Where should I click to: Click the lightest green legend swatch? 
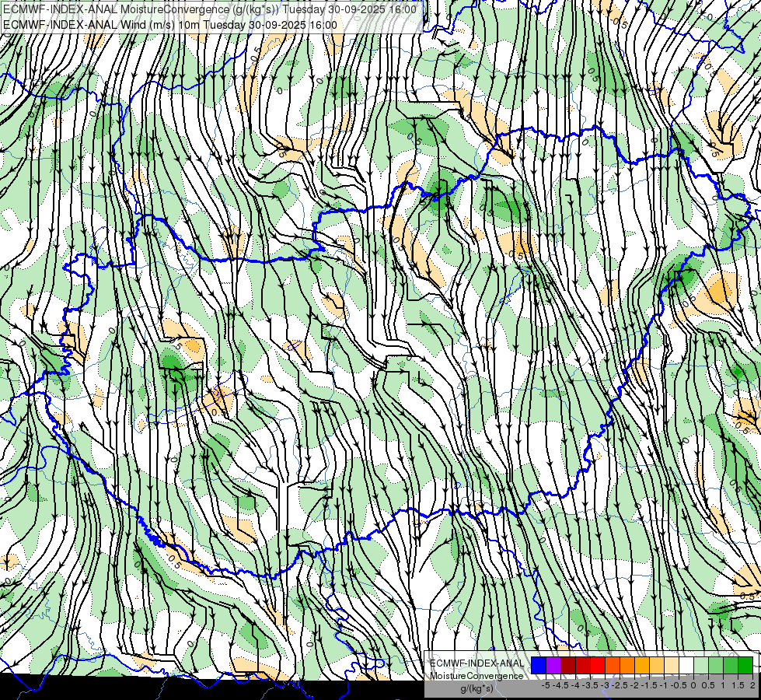(701, 665)
